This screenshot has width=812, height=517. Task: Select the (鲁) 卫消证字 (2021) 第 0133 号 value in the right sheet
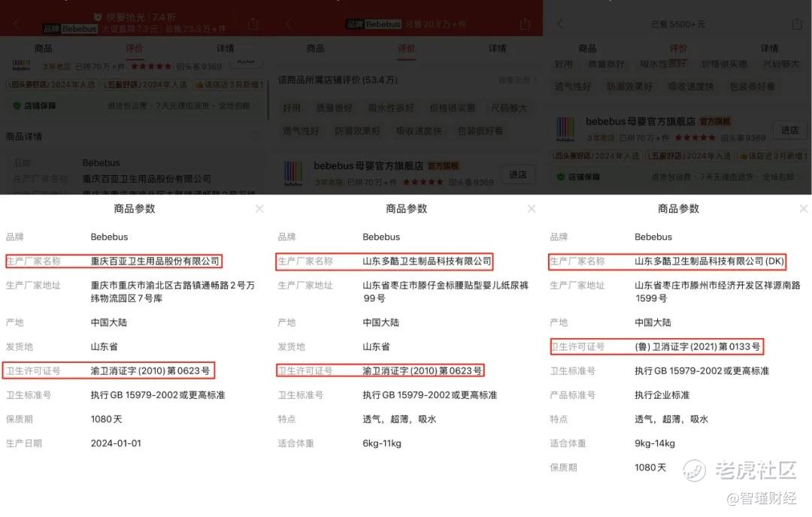pyautogui.click(x=698, y=346)
